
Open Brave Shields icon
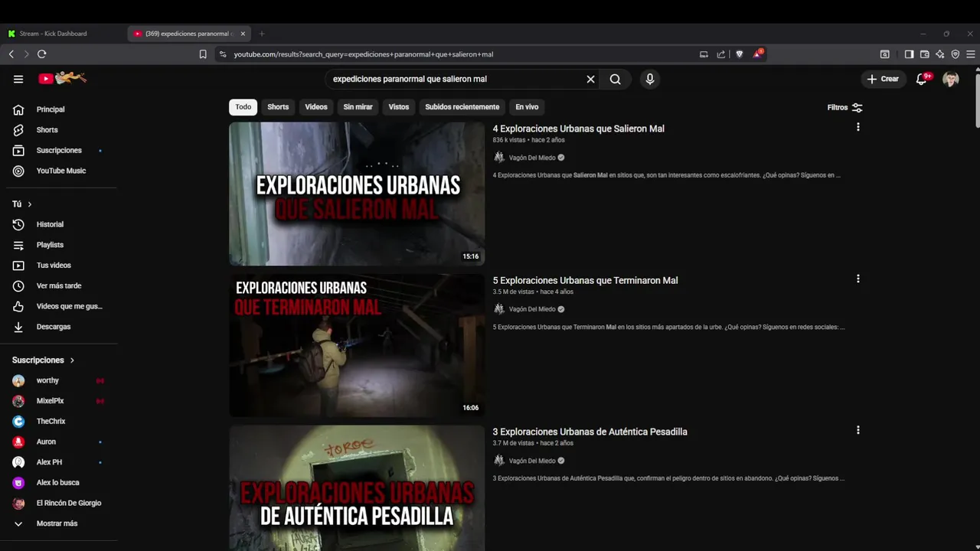[739, 54]
